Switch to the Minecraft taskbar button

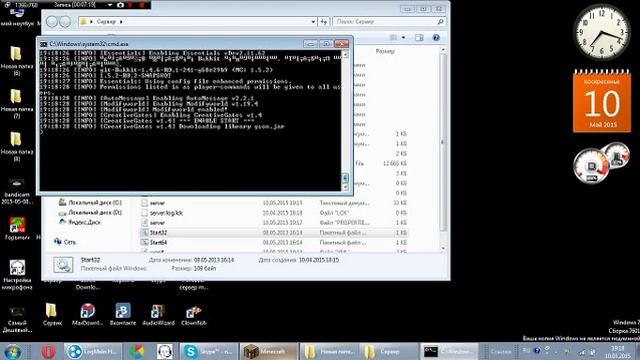[x=269, y=351]
